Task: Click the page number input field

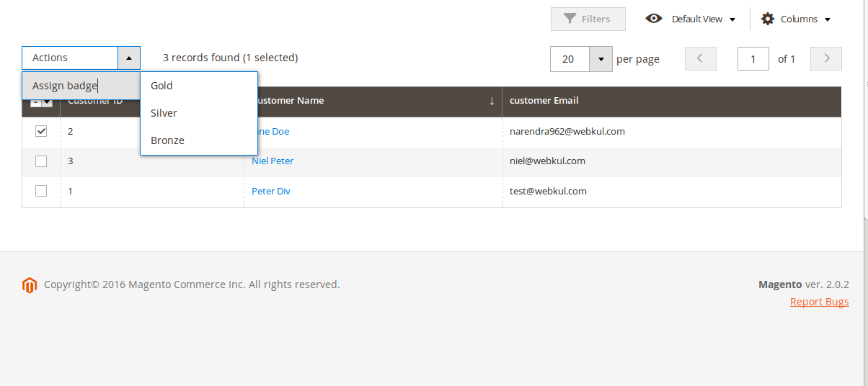Action: tap(753, 59)
